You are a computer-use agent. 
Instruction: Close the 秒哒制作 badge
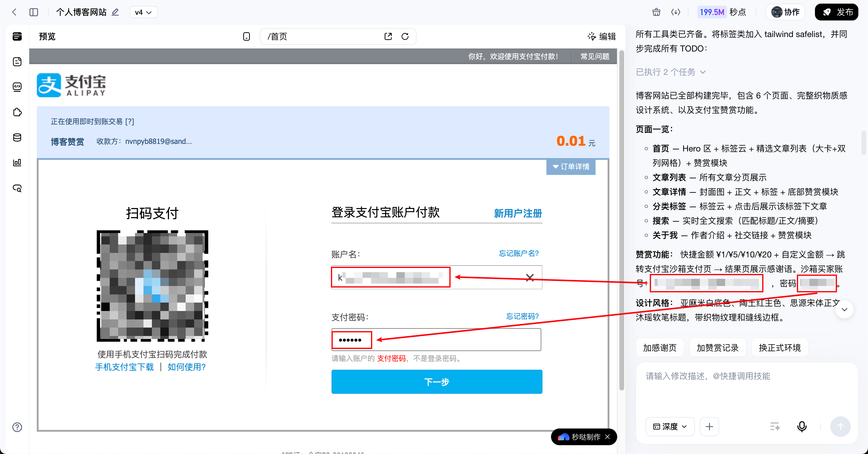click(x=608, y=437)
